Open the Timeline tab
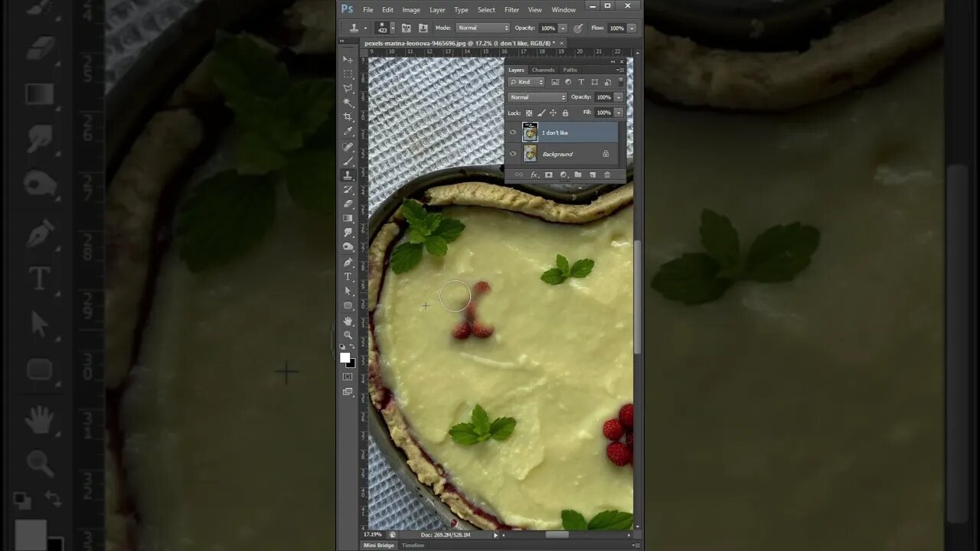Screen dimensions: 980x551 point(413,546)
